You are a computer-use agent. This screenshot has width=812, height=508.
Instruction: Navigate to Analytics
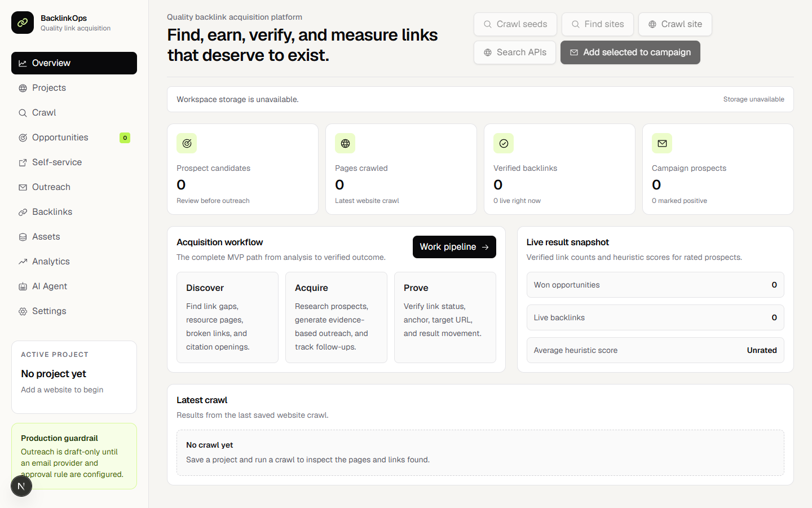point(74,262)
